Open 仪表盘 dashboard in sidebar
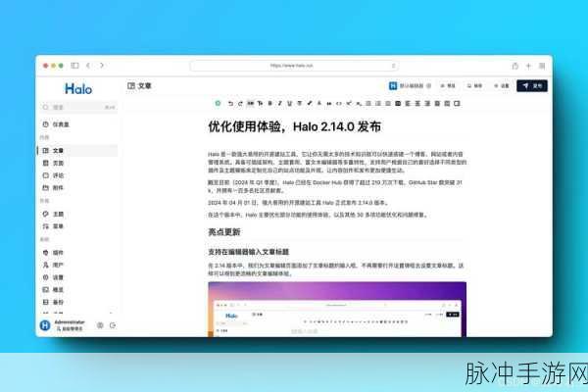Viewport: 588px width, 392px height. pyautogui.click(x=78, y=124)
